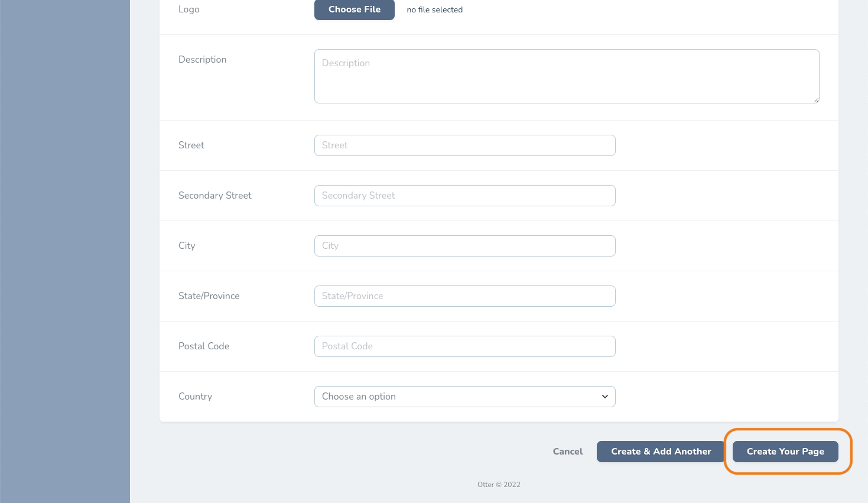The width and height of the screenshot is (868, 503).
Task: Open the Country dropdown
Action: (464, 397)
